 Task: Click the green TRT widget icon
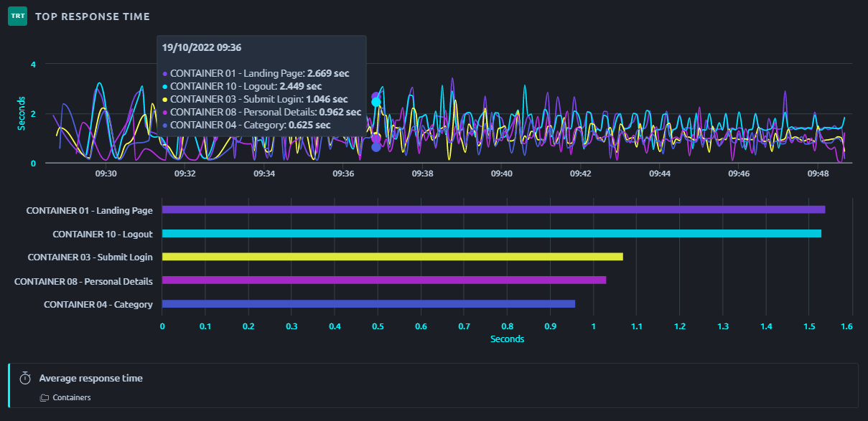(x=17, y=16)
